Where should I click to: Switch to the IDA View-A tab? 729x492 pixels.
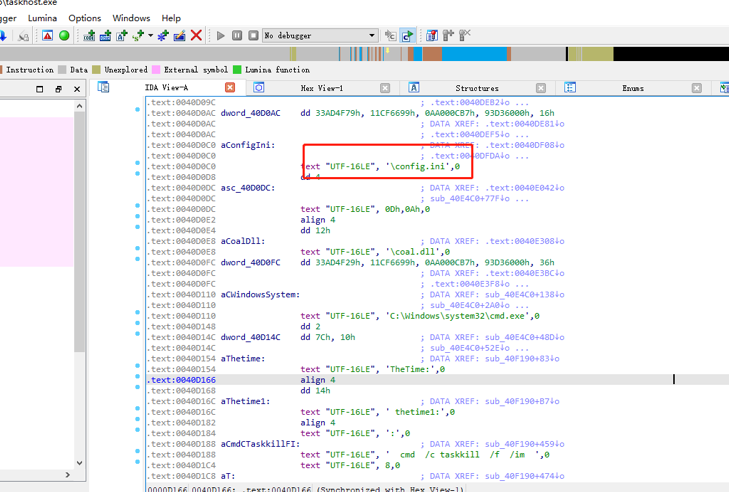click(x=166, y=88)
